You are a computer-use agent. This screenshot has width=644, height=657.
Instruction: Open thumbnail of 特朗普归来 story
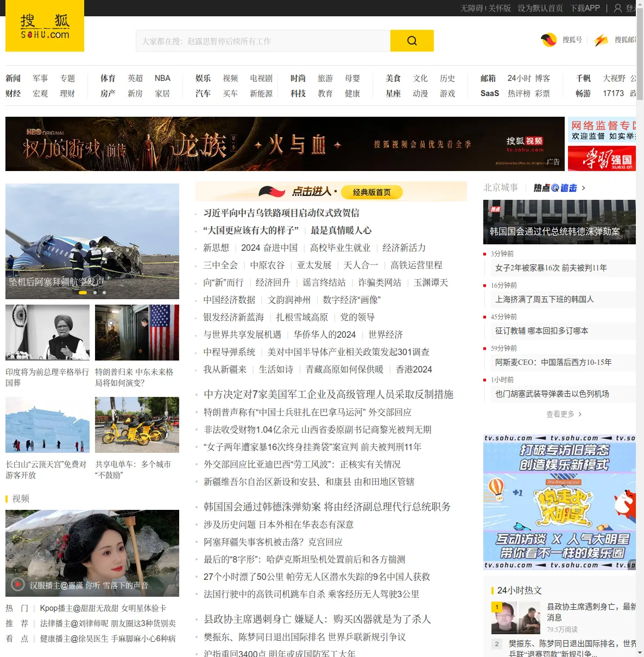coord(137,332)
